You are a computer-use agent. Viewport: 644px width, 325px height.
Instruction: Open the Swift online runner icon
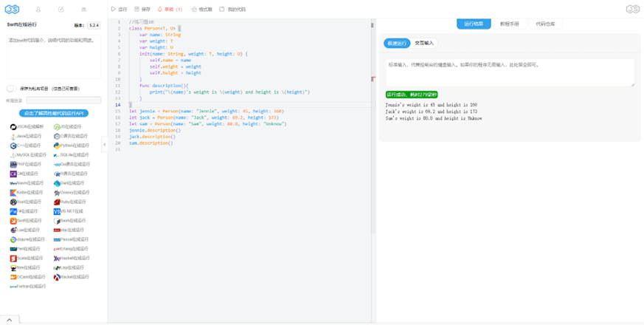click(13, 221)
